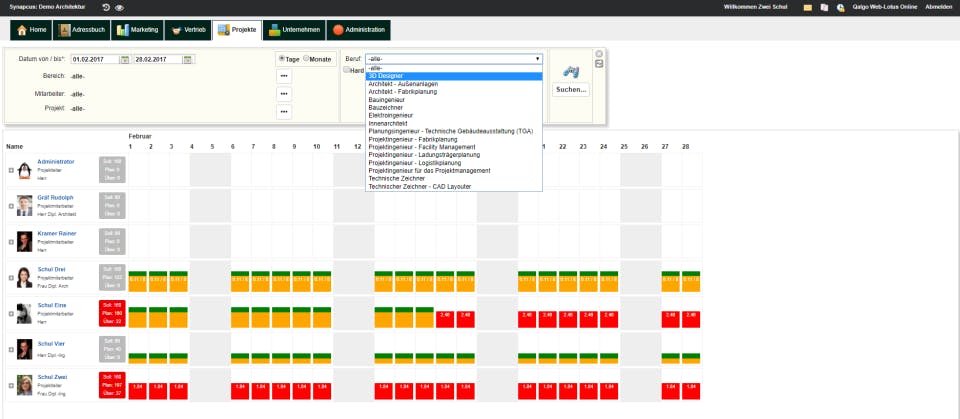Expand the Kramer Rainer row
Image resolution: width=960 pixels, height=419 pixels.
11,242
